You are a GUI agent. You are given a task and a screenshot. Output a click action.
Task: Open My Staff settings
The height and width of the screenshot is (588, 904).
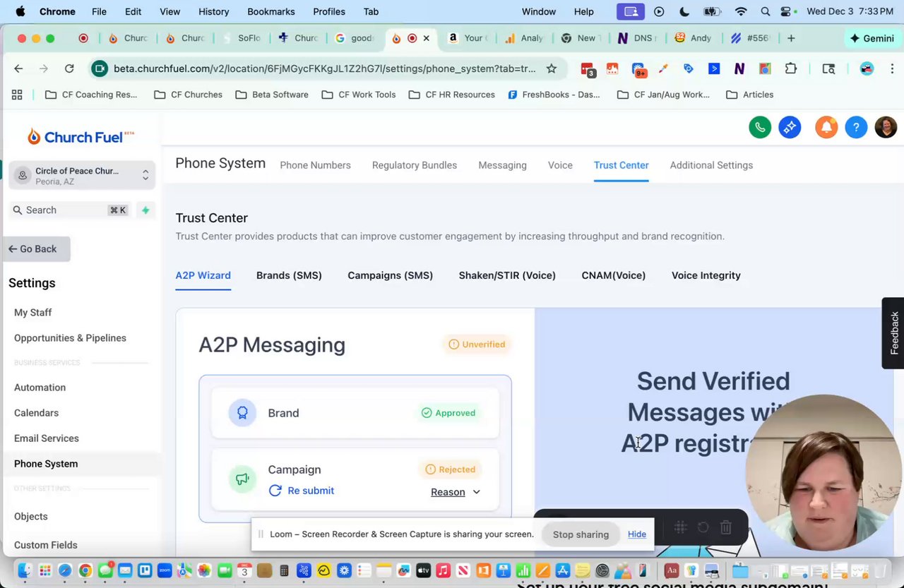32,313
